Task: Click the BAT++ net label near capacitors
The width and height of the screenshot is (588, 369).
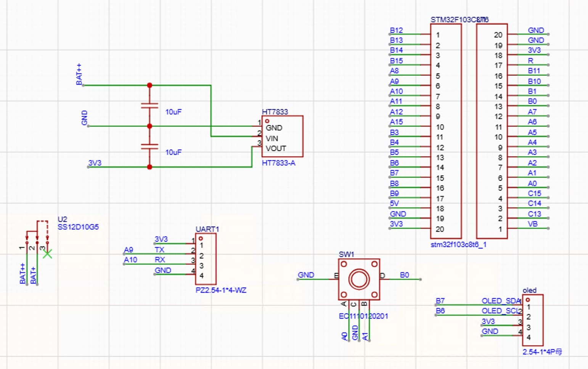Action: pyautogui.click(x=79, y=74)
